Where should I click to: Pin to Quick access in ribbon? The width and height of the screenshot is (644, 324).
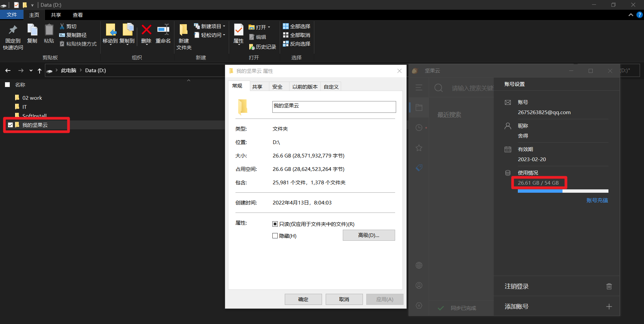13,37
